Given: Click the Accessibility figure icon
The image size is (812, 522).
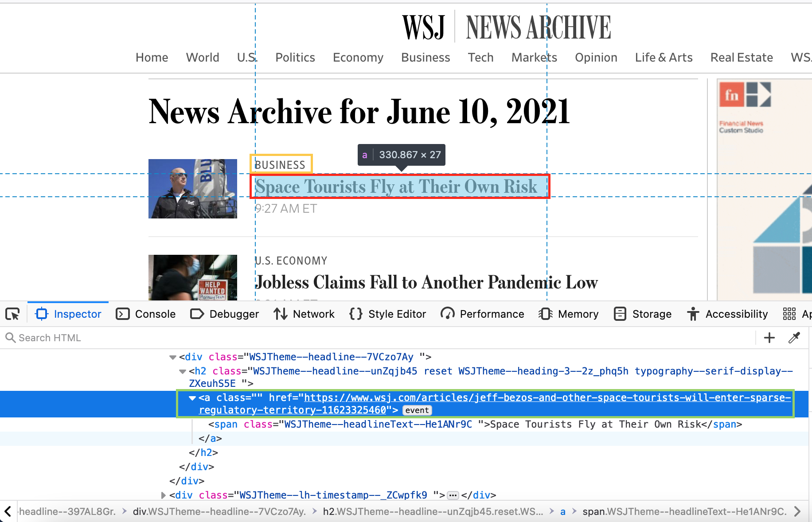Looking at the screenshot, I should pos(693,314).
